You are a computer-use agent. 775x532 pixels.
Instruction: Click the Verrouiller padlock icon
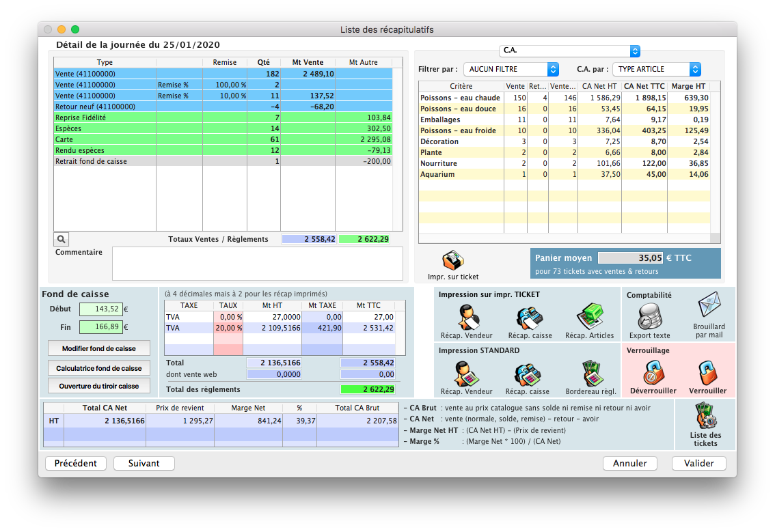[x=707, y=373]
